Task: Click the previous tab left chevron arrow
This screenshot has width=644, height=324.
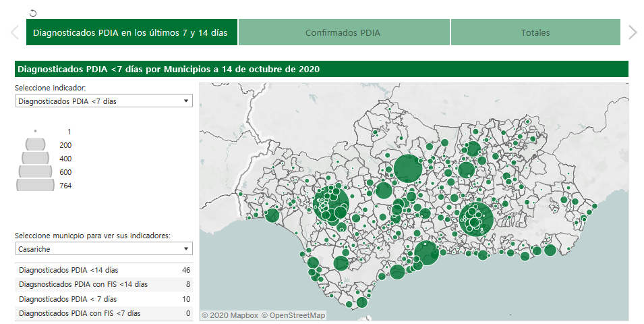Action: [x=14, y=32]
